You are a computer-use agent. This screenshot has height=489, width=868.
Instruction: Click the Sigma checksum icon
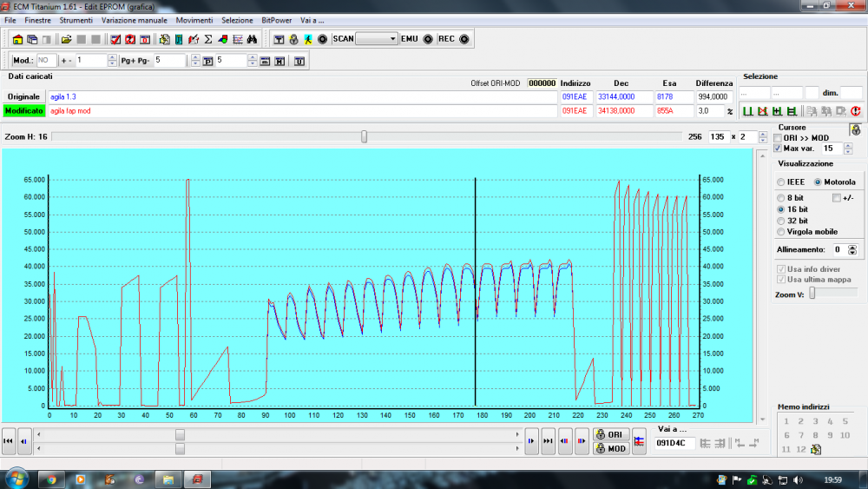coord(208,39)
